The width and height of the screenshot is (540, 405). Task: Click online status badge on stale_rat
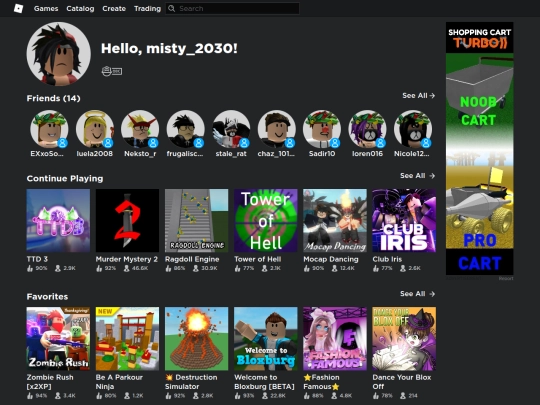(244, 143)
